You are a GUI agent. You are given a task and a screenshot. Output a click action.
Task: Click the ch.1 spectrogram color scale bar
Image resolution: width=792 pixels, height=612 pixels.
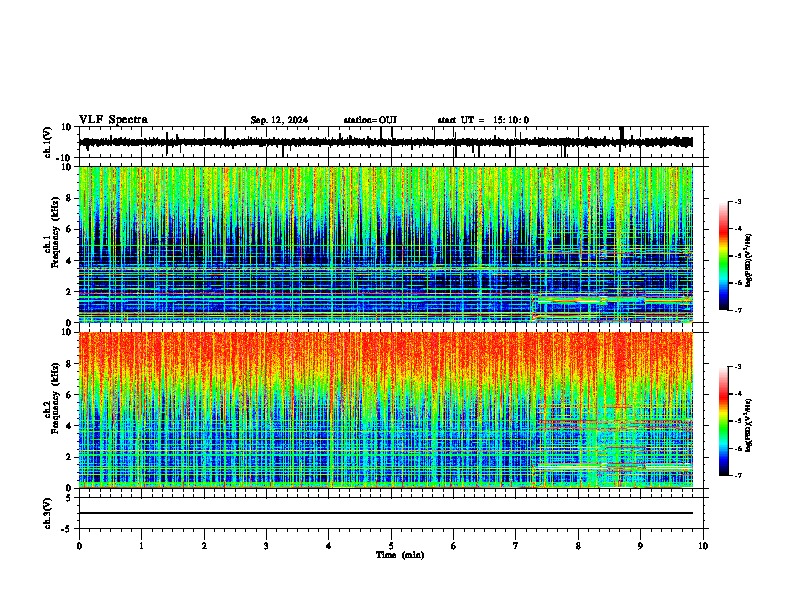point(723,256)
